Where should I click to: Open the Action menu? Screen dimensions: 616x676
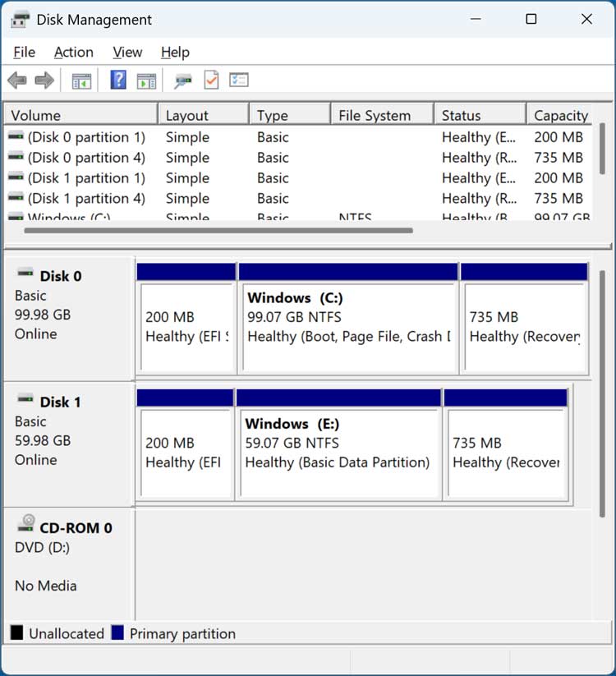[x=74, y=53]
